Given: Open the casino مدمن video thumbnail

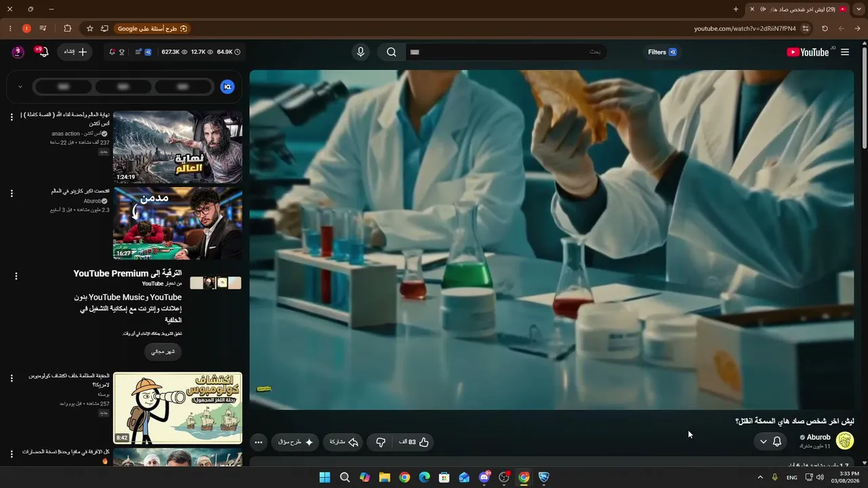Looking at the screenshot, I should [x=178, y=224].
